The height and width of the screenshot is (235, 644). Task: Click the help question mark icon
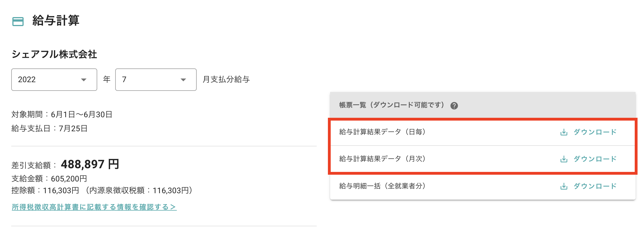point(454,106)
